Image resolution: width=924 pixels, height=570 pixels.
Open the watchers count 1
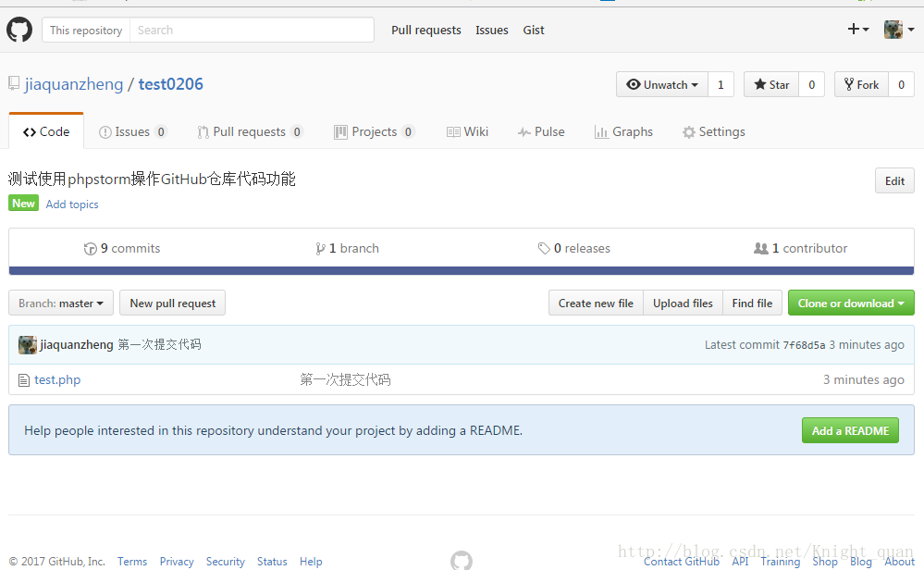click(721, 84)
